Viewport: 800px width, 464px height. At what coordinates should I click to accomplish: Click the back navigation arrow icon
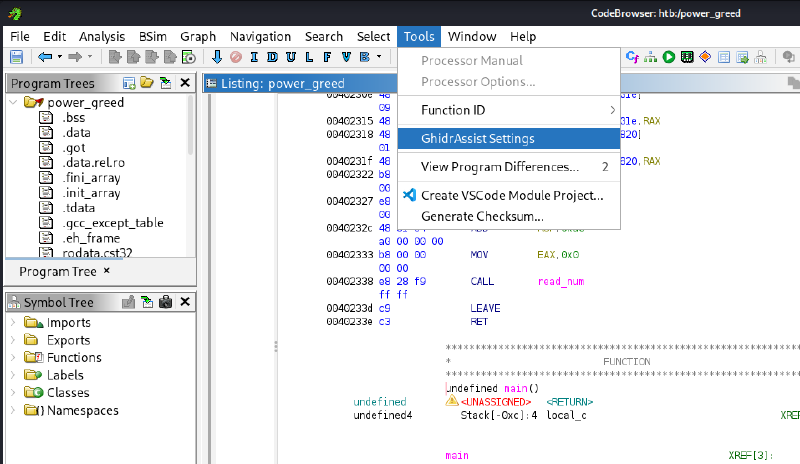pyautogui.click(x=45, y=57)
